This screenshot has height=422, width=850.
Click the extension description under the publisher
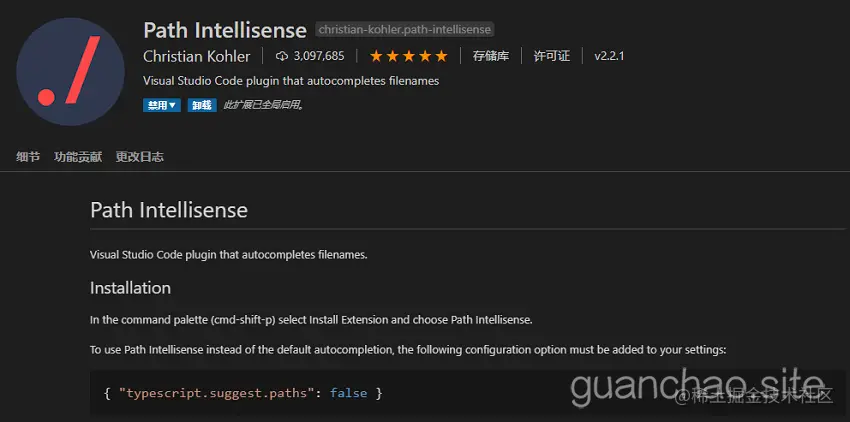coord(291,81)
